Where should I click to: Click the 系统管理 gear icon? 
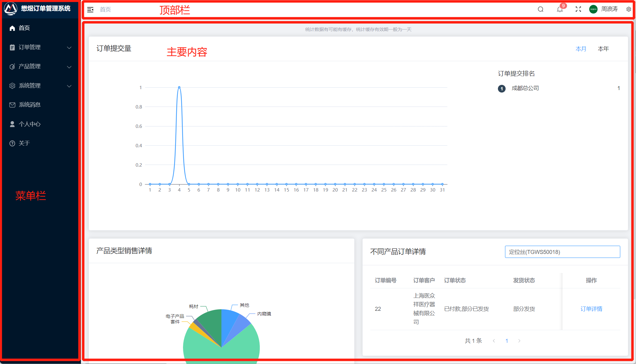click(x=12, y=86)
